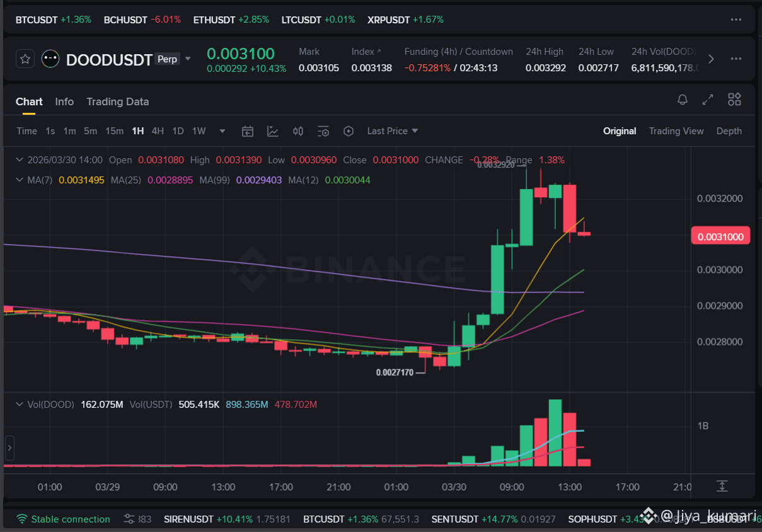Select the 1s interval
The width and height of the screenshot is (762, 532).
point(50,131)
